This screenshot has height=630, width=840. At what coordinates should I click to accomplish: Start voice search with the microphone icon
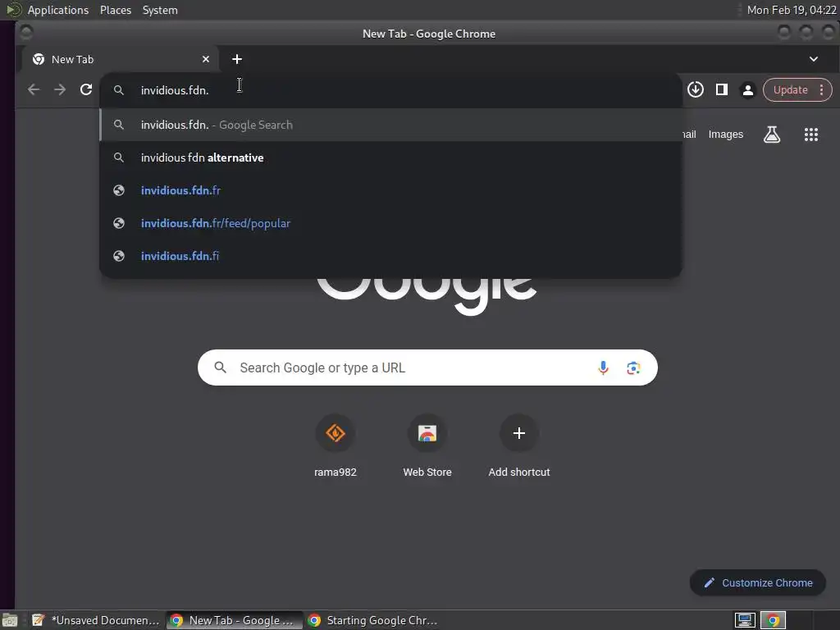pos(603,367)
